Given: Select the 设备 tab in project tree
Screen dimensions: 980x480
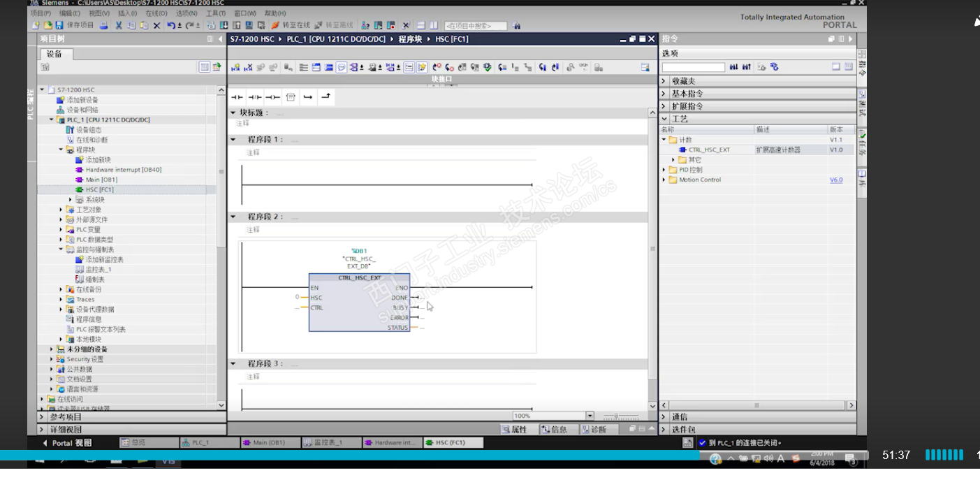Looking at the screenshot, I should [x=55, y=54].
